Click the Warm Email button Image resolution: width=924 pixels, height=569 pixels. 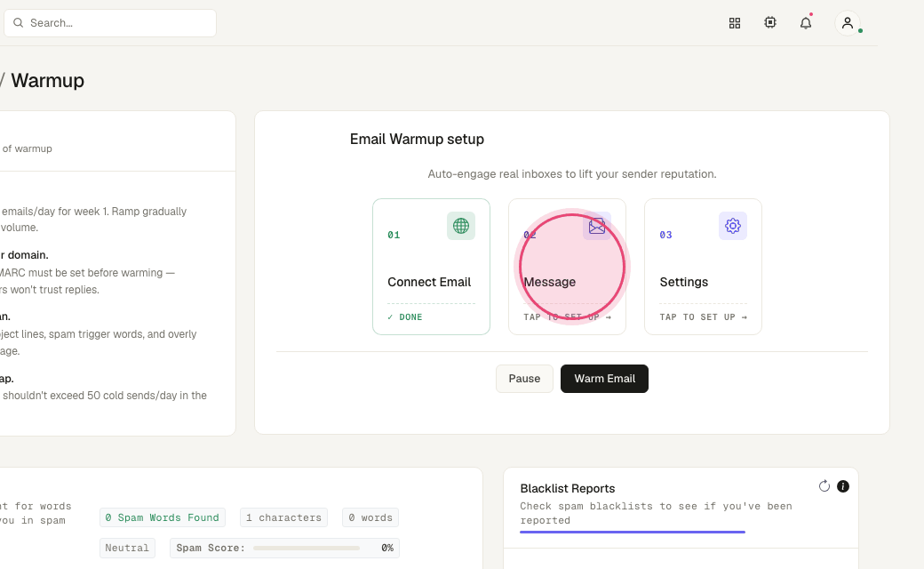[605, 379]
